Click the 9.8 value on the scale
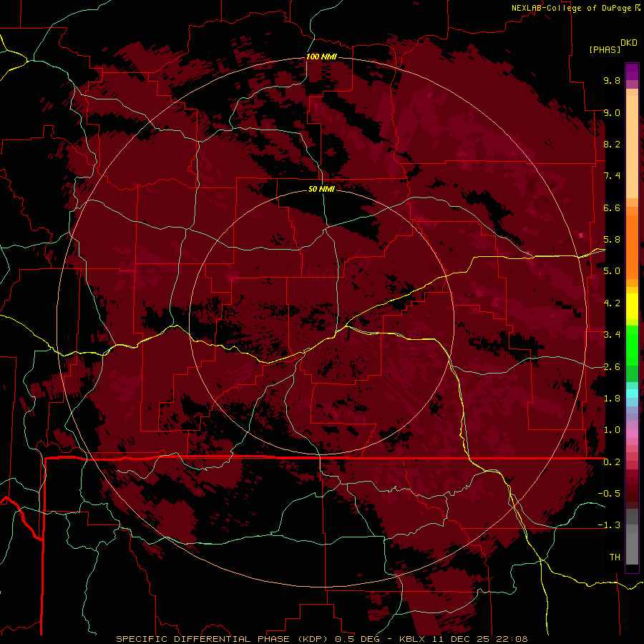The width and height of the screenshot is (644, 644). [612, 80]
